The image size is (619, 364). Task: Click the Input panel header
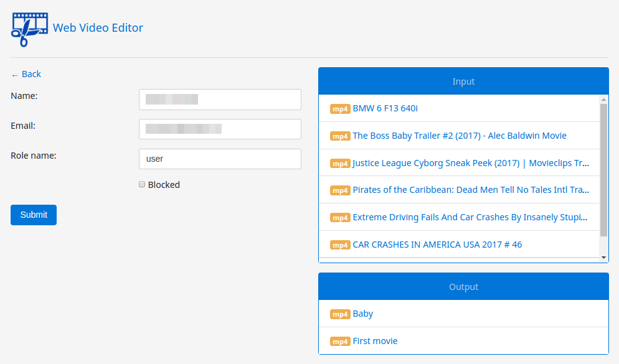(463, 82)
